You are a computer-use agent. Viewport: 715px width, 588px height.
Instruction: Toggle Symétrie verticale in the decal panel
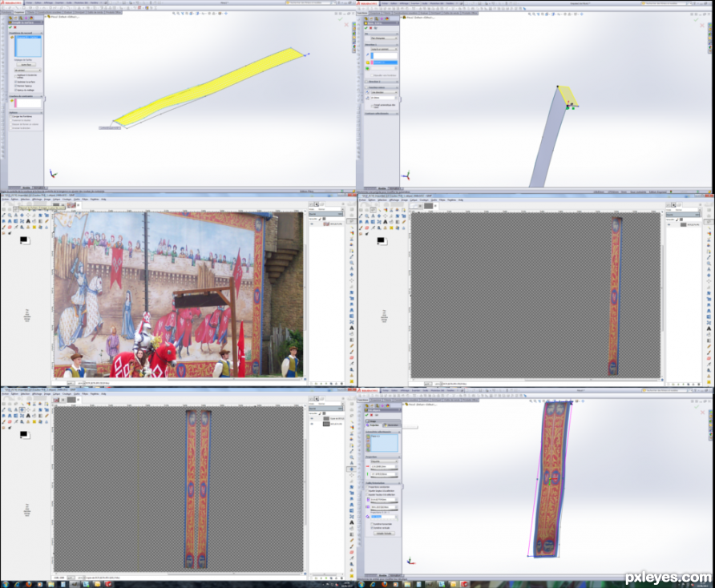pos(372,528)
